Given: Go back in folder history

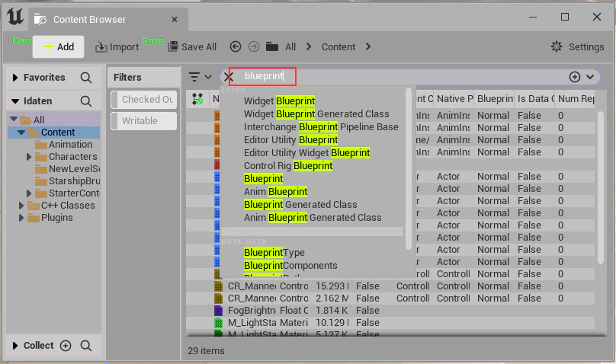Looking at the screenshot, I should (x=236, y=46).
